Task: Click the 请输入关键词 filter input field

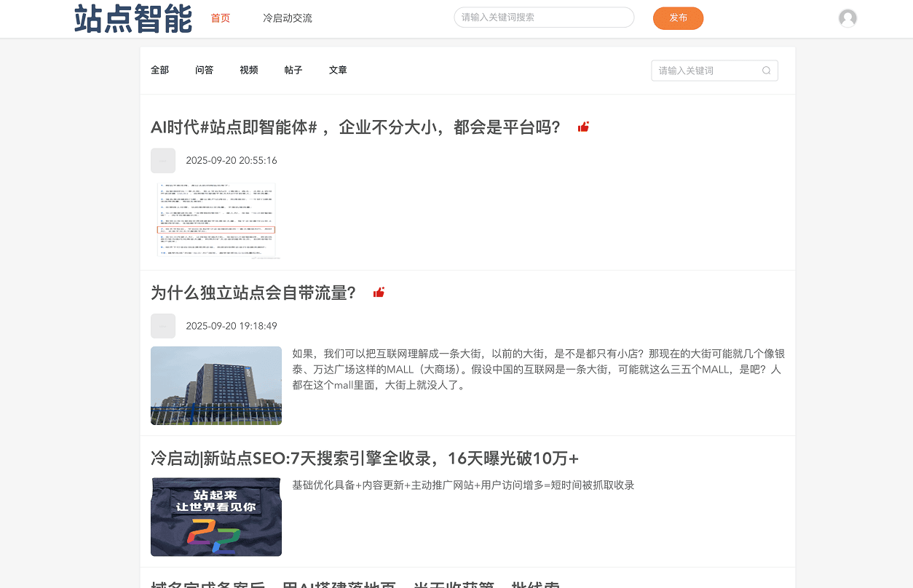Action: (x=706, y=71)
